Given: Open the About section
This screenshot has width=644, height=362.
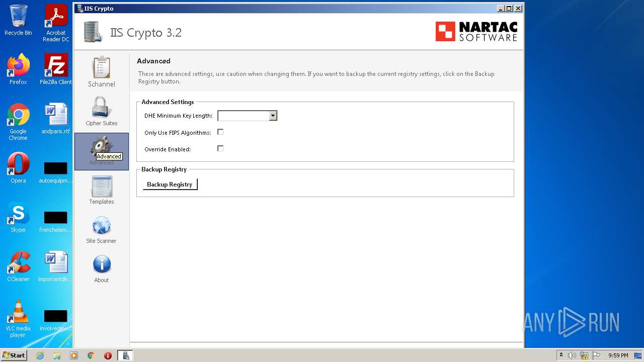Looking at the screenshot, I should coord(101,268).
